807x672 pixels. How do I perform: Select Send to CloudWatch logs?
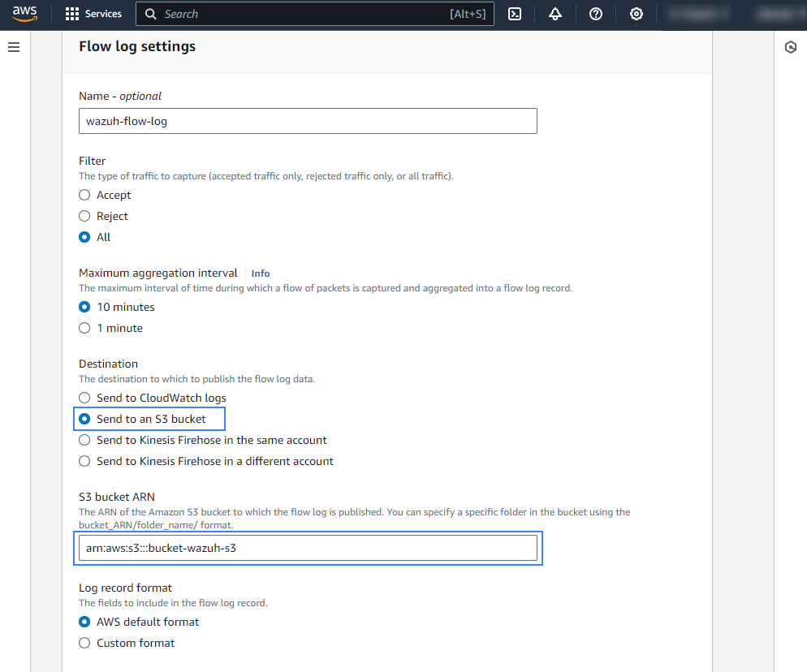(84, 398)
